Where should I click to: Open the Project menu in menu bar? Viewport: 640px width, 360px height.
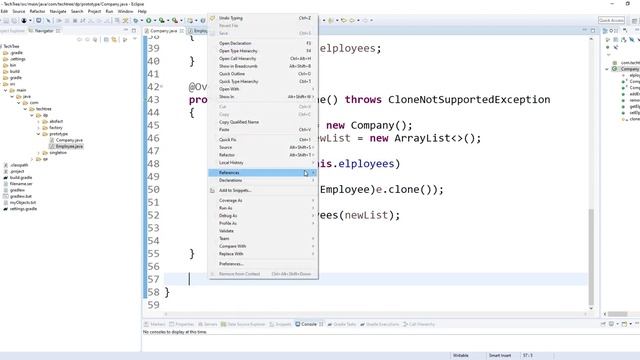(x=94, y=11)
